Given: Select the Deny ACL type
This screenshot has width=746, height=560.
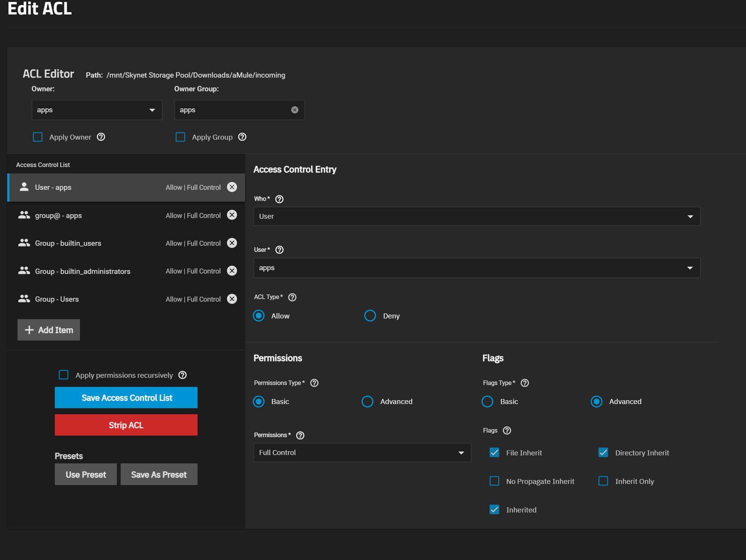Looking at the screenshot, I should [370, 316].
